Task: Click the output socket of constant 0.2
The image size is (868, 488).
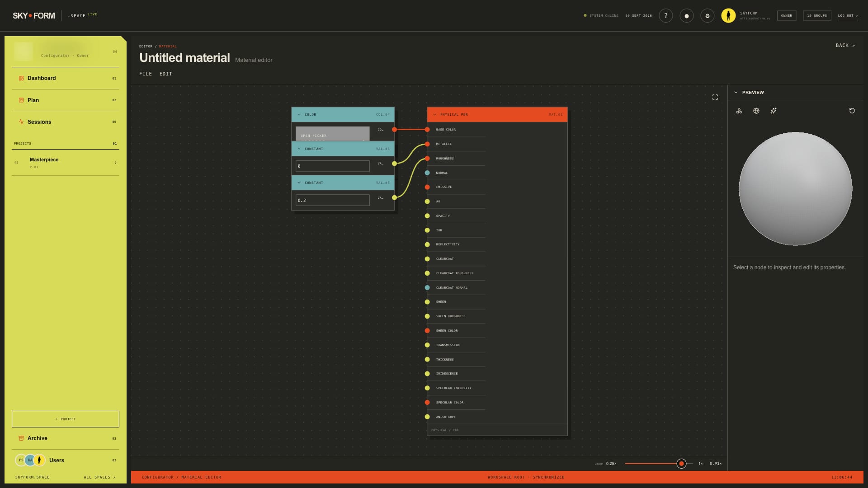Action: tap(394, 197)
